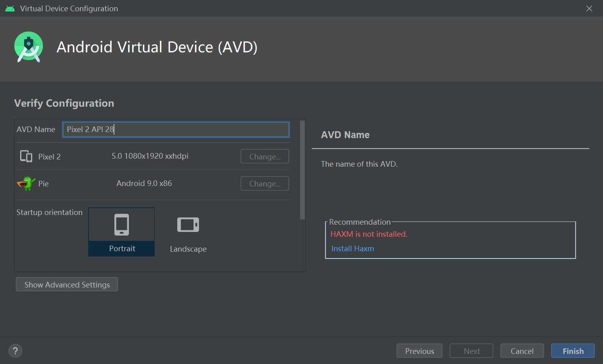Screen dimensions: 603x364
Task: Open the help question mark button
Action: pos(15,351)
